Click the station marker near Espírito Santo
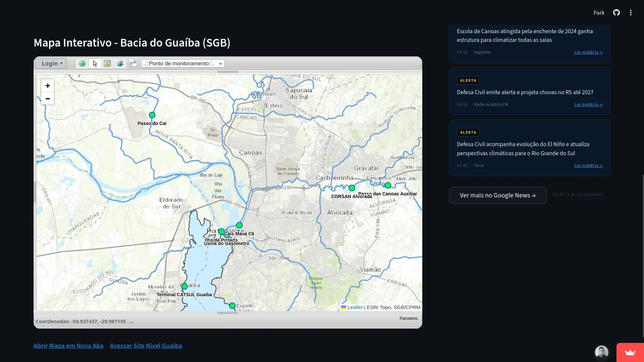The image size is (644, 362). pos(232,306)
